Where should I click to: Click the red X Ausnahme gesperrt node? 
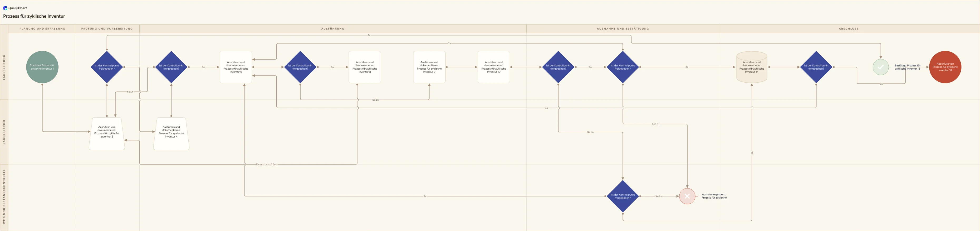(687, 196)
